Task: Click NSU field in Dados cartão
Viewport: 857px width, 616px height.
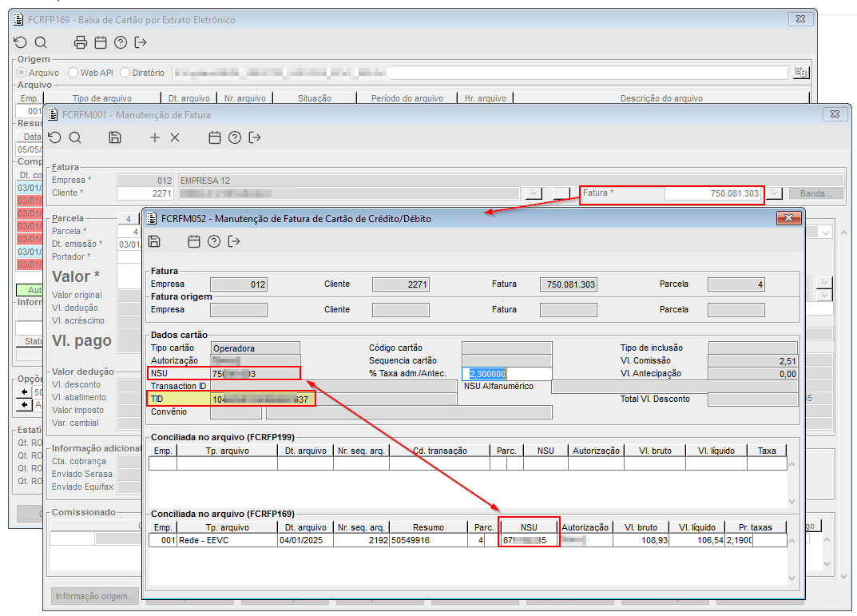Action: pos(256,374)
